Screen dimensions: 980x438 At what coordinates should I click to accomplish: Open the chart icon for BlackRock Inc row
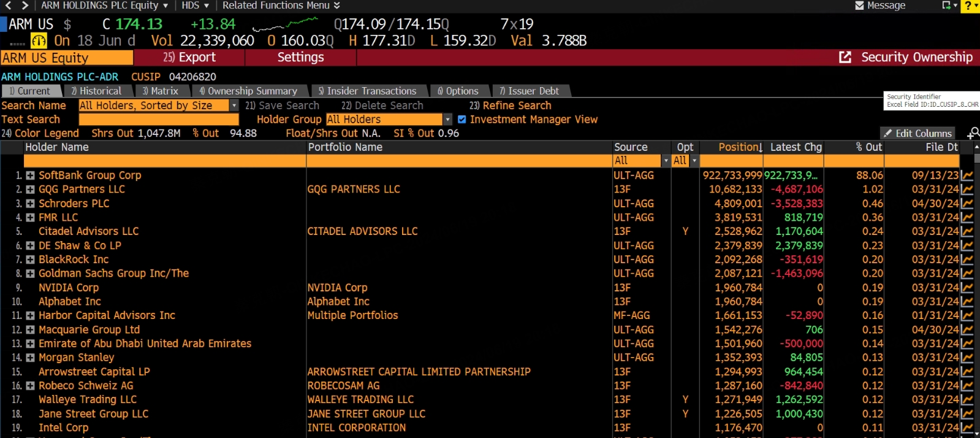[x=967, y=259]
